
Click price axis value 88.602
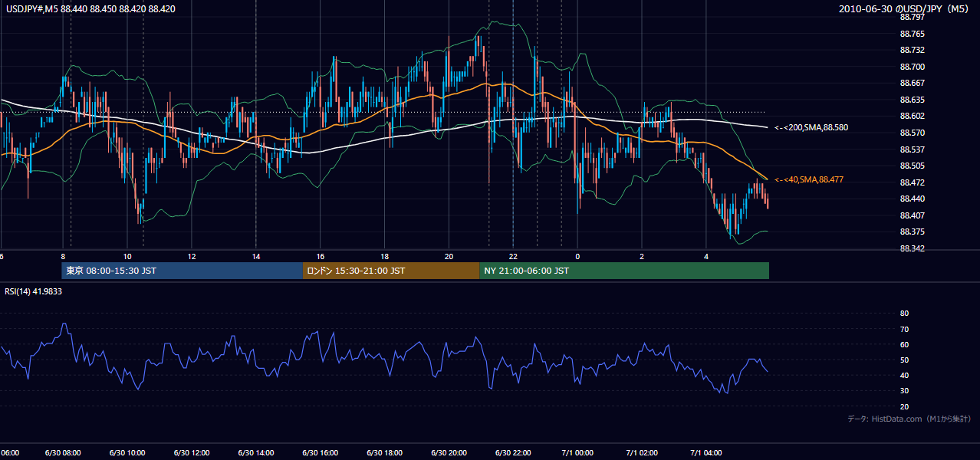(911, 116)
